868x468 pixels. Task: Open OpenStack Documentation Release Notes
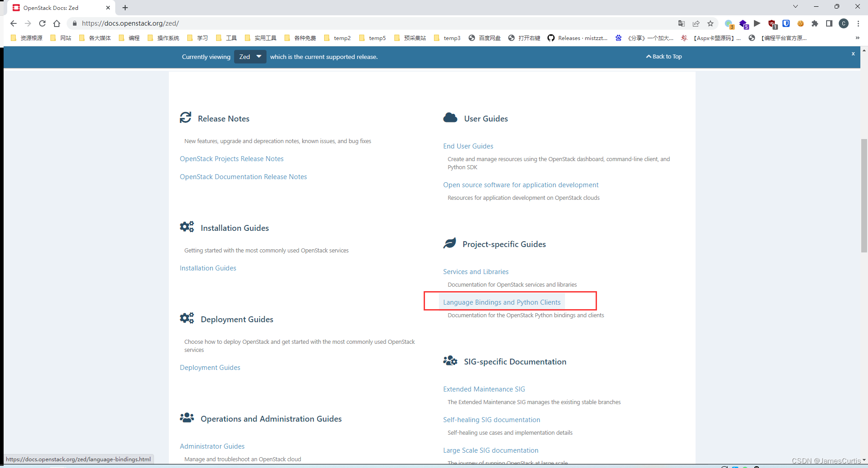(x=244, y=177)
